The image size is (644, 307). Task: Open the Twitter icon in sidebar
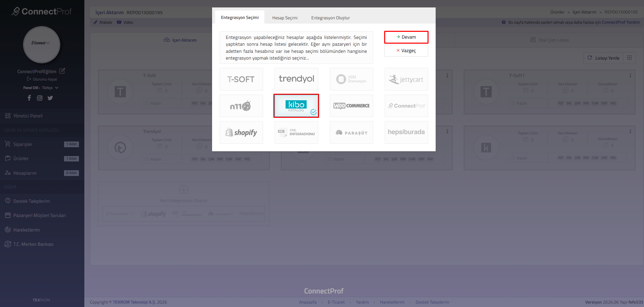tap(50, 98)
